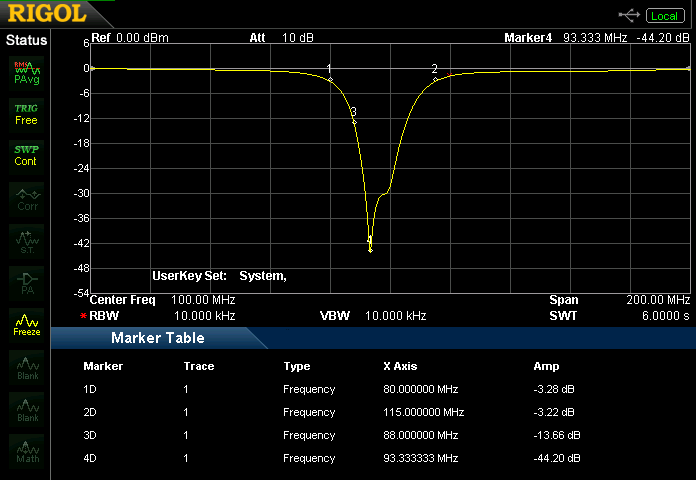Click the -3.28 dB amplitude cell
Viewport: 696px width, 480px height.
pos(554,389)
